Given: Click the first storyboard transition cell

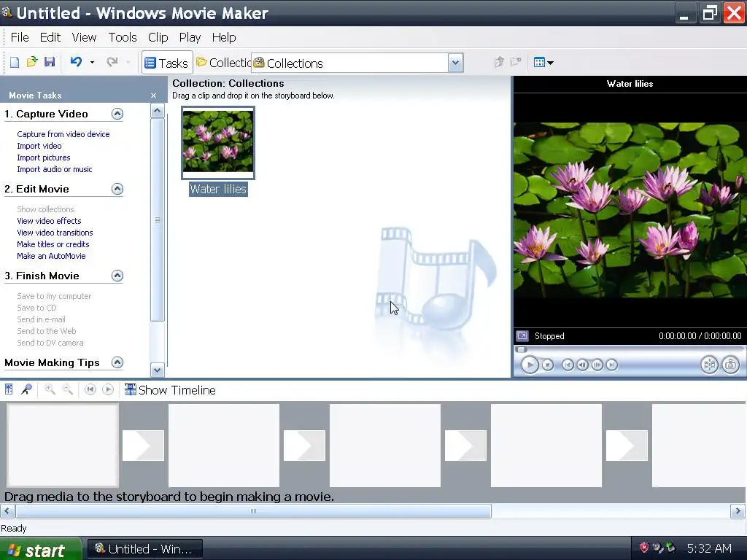Looking at the screenshot, I should 143,446.
